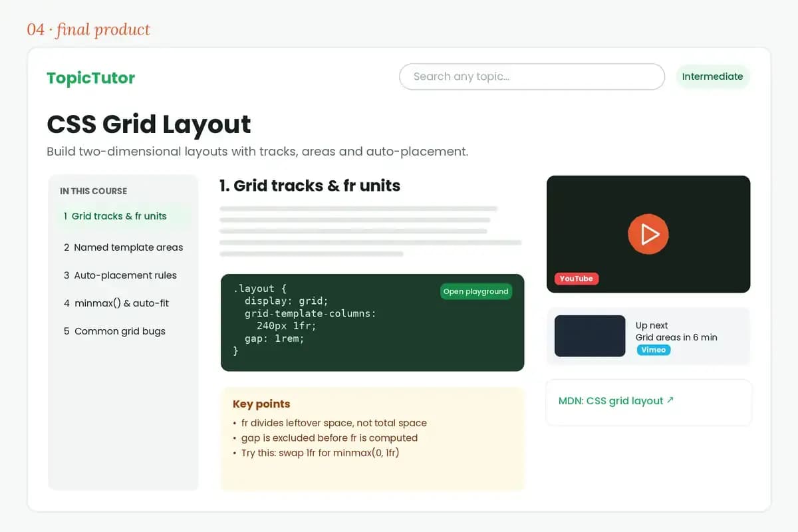Click the '1. Grid tracks & fr units' heading
Viewport: 798px width, 532px height.
310,186
